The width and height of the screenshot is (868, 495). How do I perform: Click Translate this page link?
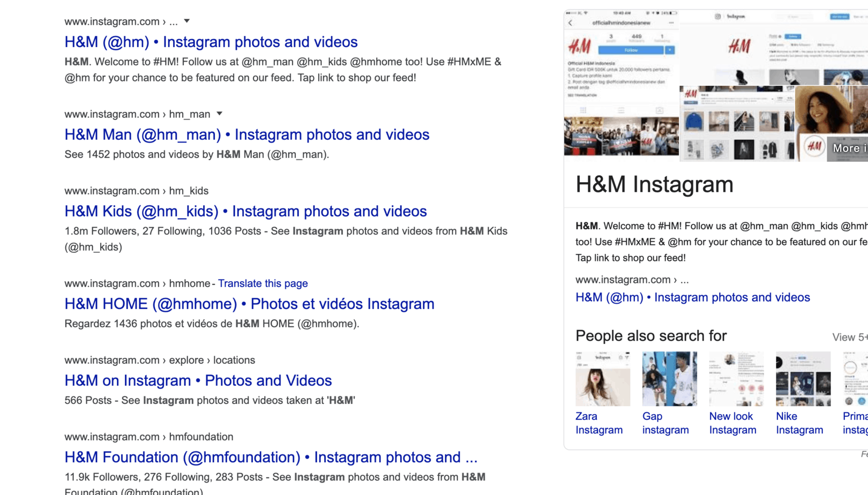click(x=263, y=283)
